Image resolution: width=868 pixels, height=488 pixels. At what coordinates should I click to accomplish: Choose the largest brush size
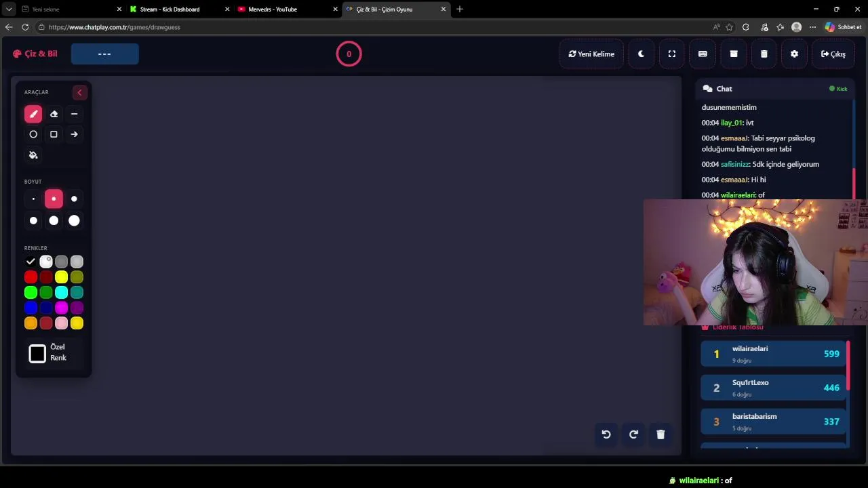coord(74,220)
